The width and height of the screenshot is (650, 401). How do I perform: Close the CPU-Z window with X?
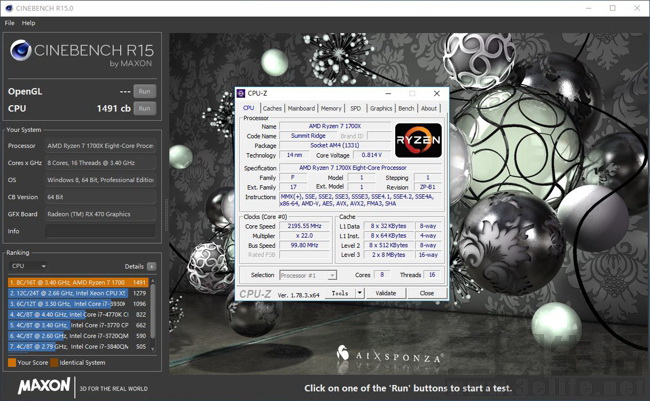[437, 93]
